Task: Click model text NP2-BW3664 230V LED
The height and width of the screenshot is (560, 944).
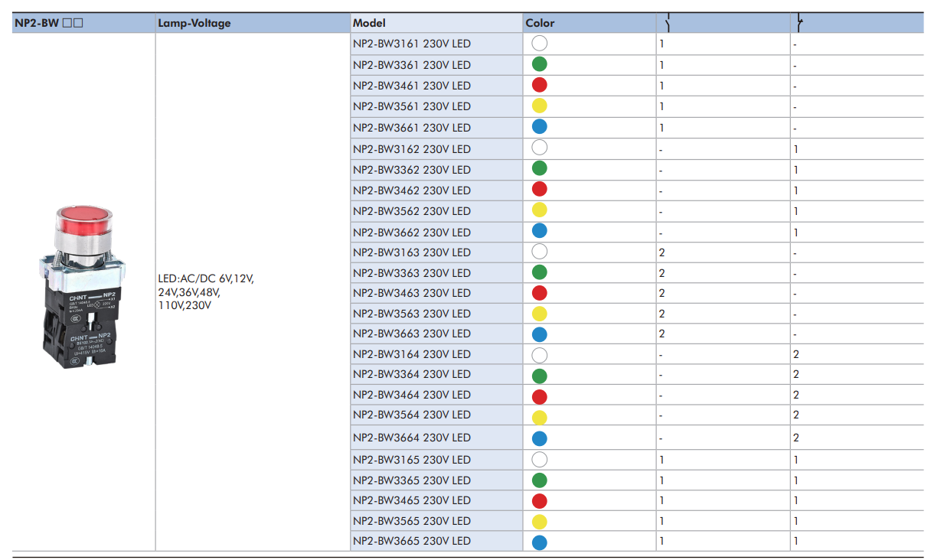Action: [412, 438]
